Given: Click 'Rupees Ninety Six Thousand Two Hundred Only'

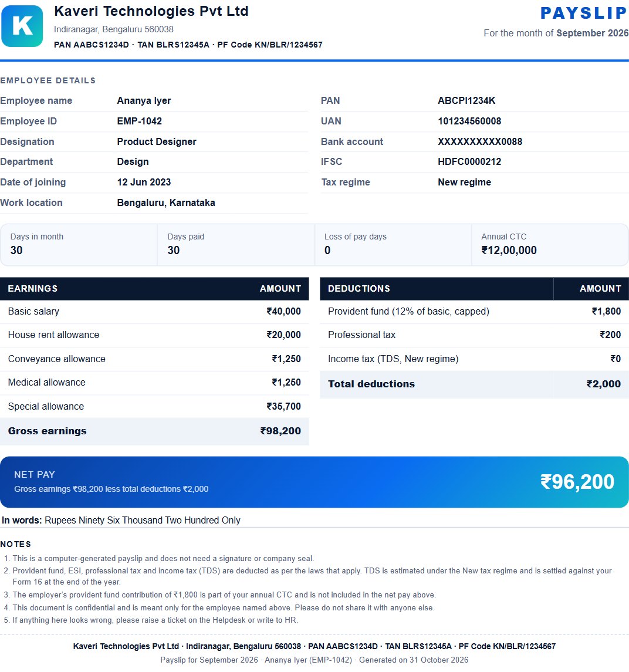Looking at the screenshot, I should 142,520.
